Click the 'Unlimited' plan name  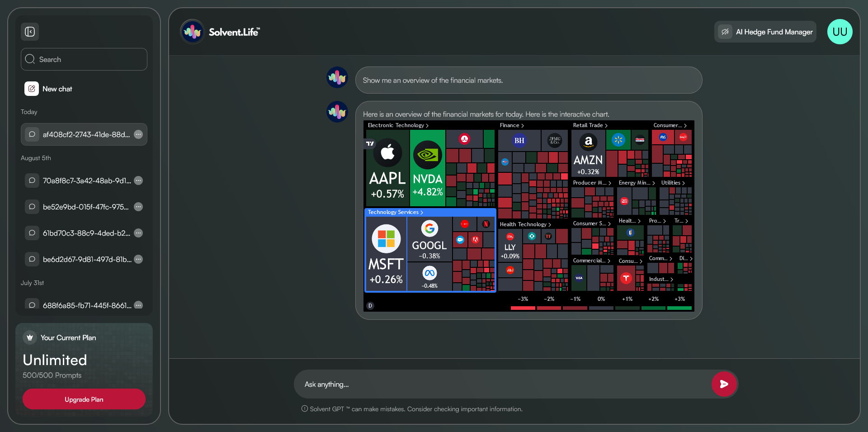tap(55, 360)
